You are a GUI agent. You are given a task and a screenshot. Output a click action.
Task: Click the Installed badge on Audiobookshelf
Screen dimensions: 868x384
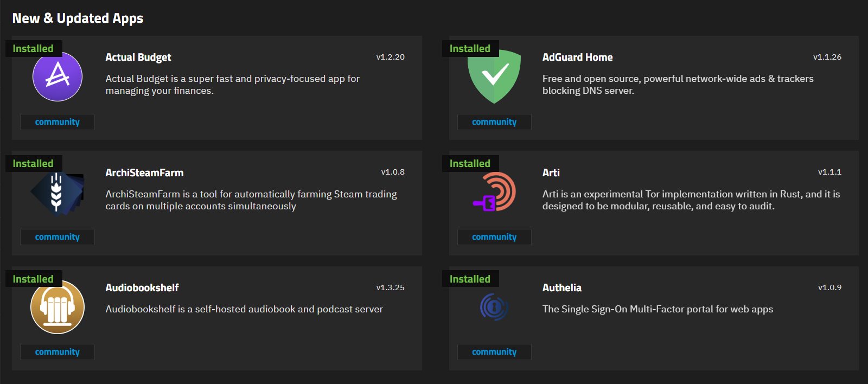click(34, 279)
